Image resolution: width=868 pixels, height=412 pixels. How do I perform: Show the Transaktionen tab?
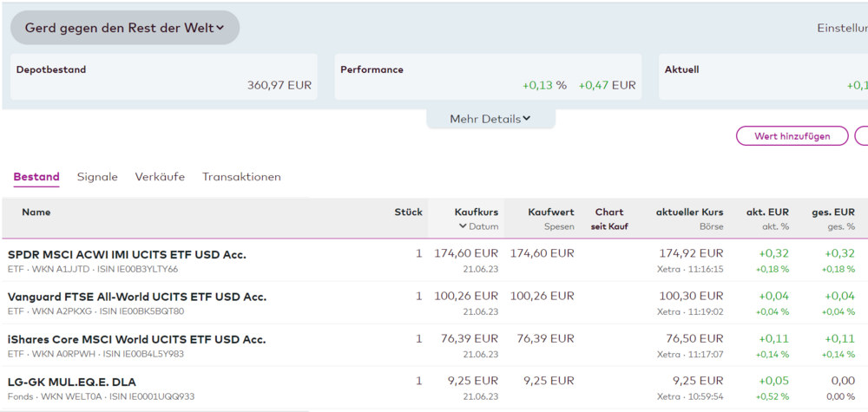(x=241, y=177)
